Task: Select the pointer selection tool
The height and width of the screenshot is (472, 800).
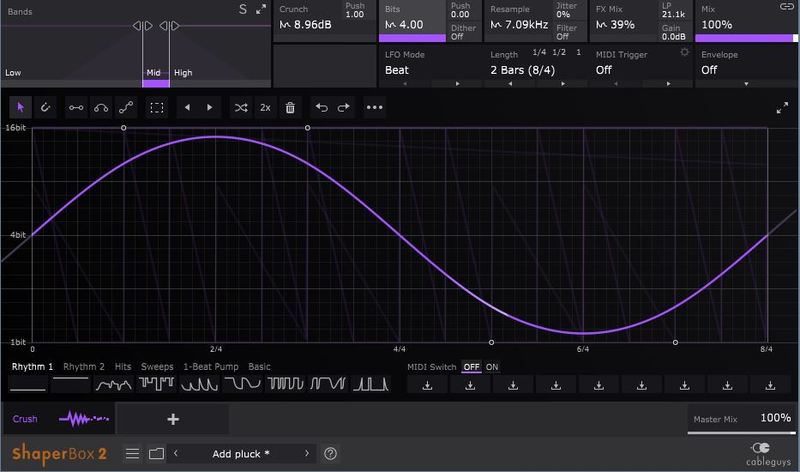Action: pos(21,106)
